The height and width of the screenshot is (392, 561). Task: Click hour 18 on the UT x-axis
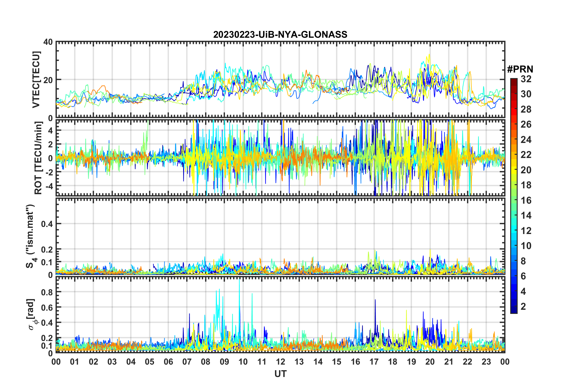[x=393, y=362]
